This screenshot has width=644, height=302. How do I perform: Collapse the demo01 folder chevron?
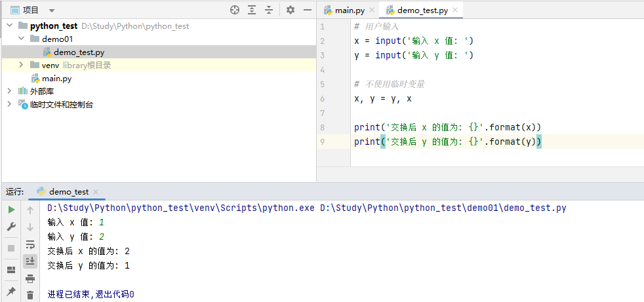coord(21,39)
